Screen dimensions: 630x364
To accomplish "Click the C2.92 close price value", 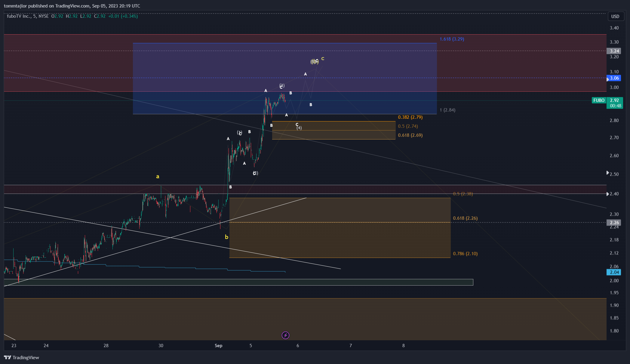I will coord(100,16).
